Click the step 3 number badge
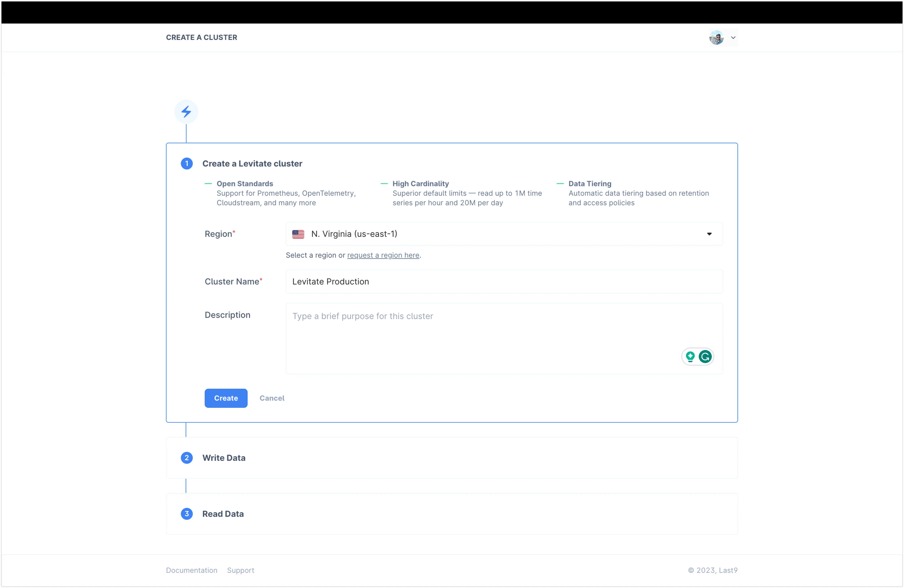 187,514
